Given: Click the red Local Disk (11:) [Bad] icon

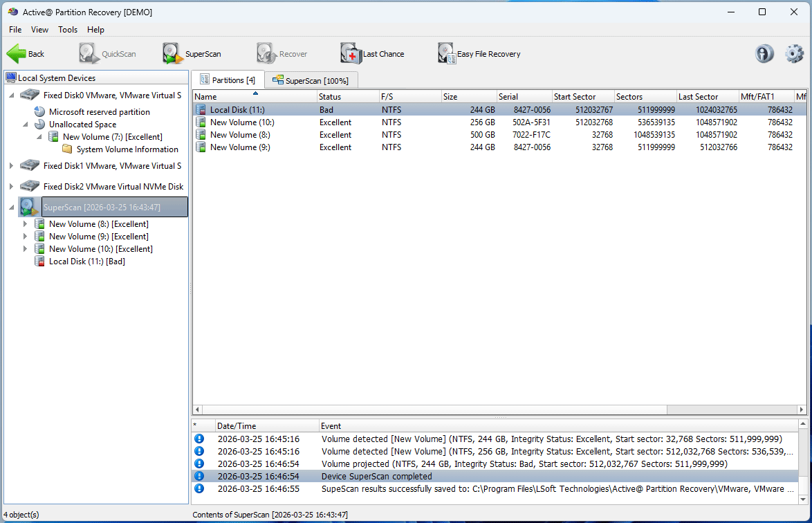Looking at the screenshot, I should coord(39,261).
